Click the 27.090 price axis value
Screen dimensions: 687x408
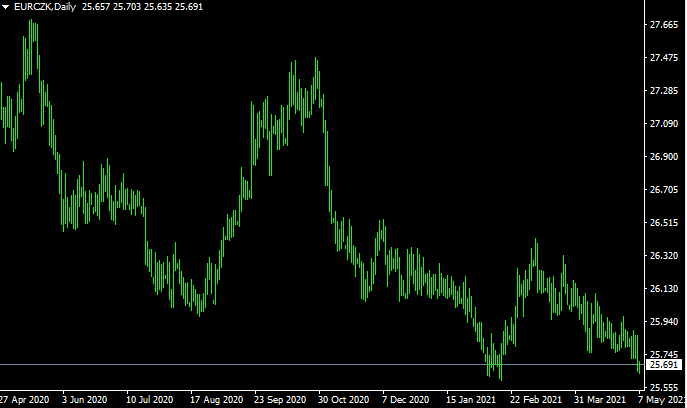point(664,124)
